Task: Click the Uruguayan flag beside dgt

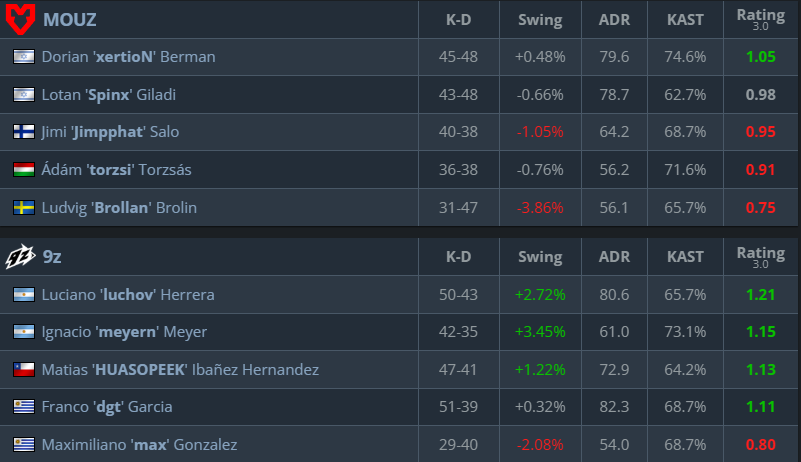Action: pyautogui.click(x=23, y=407)
